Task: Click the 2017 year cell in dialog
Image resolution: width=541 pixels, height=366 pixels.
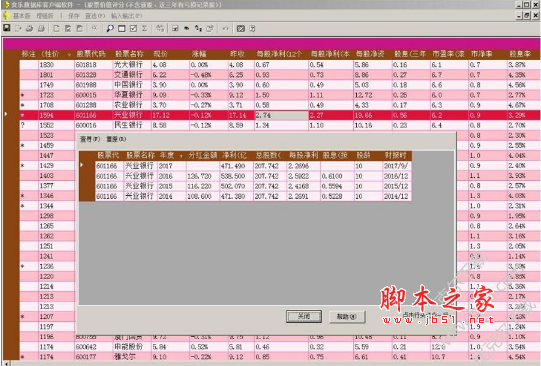Action: (x=171, y=166)
